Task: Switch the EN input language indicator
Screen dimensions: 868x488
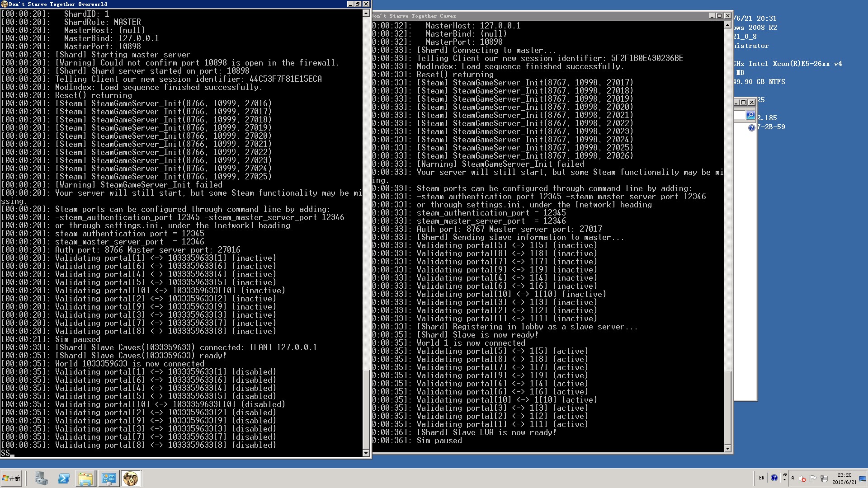Action: click(762, 478)
